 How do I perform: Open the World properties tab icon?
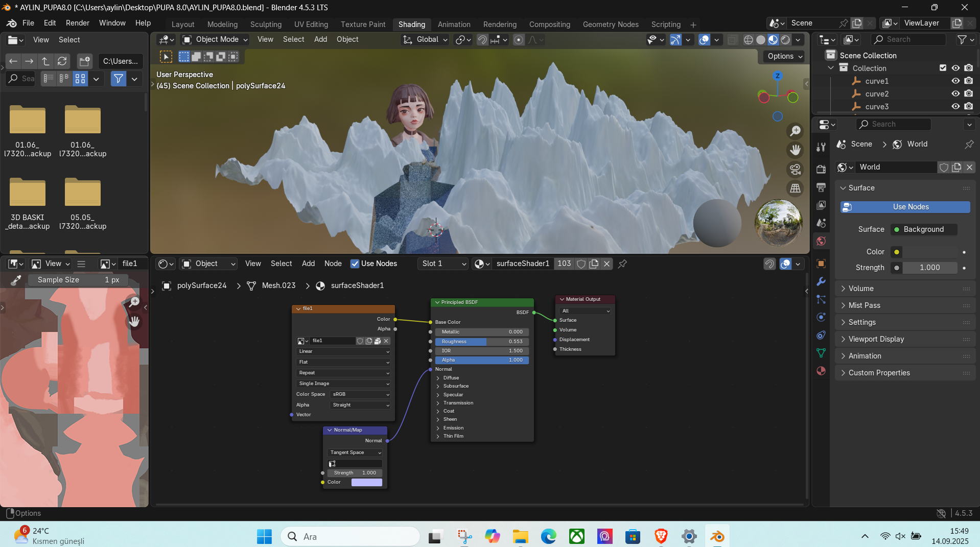[x=821, y=241]
